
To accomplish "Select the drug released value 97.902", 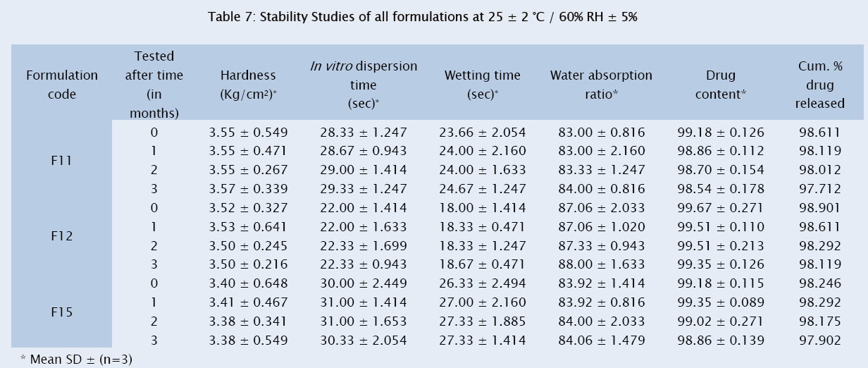I will (819, 341).
